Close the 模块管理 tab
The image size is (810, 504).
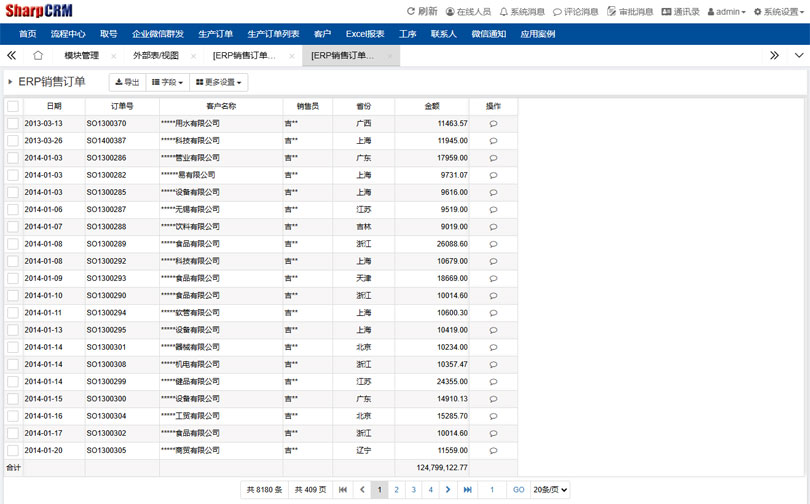pyautogui.click(x=113, y=56)
